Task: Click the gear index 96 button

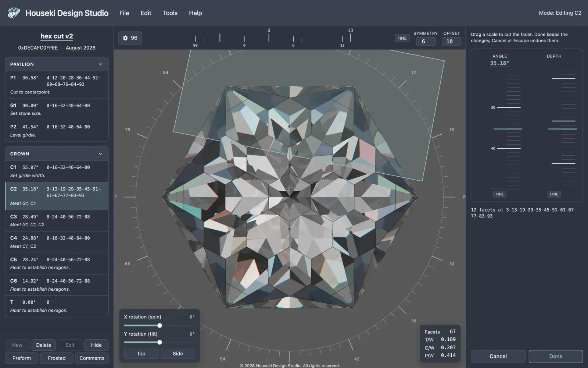Action: coord(130,38)
